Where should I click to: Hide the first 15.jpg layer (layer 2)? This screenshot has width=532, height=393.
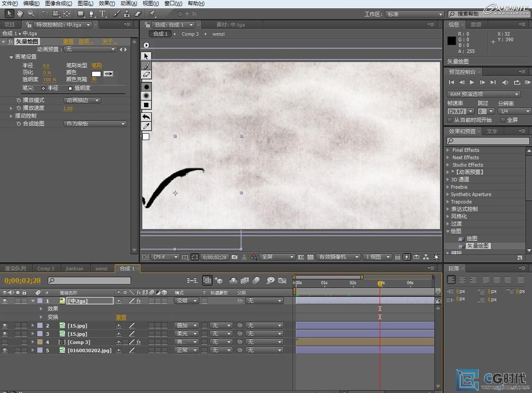pos(5,325)
